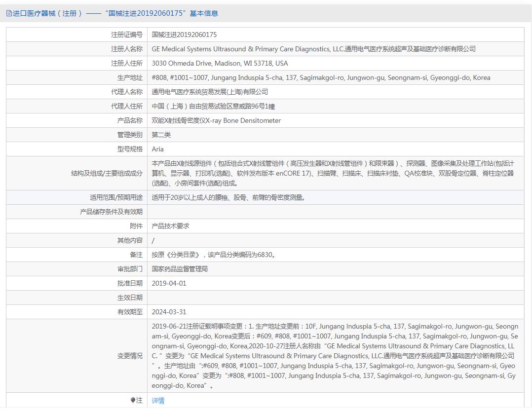This screenshot has height=410, width=532.
Task: Click the GE Medical Systems value in 注册人名称 row
Action: (x=313, y=49)
